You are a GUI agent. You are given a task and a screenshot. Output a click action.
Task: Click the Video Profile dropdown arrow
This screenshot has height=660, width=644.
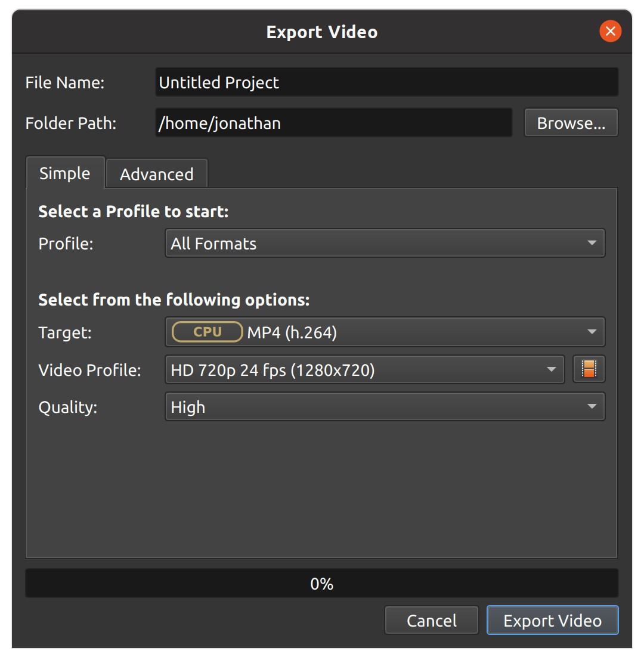(x=552, y=369)
